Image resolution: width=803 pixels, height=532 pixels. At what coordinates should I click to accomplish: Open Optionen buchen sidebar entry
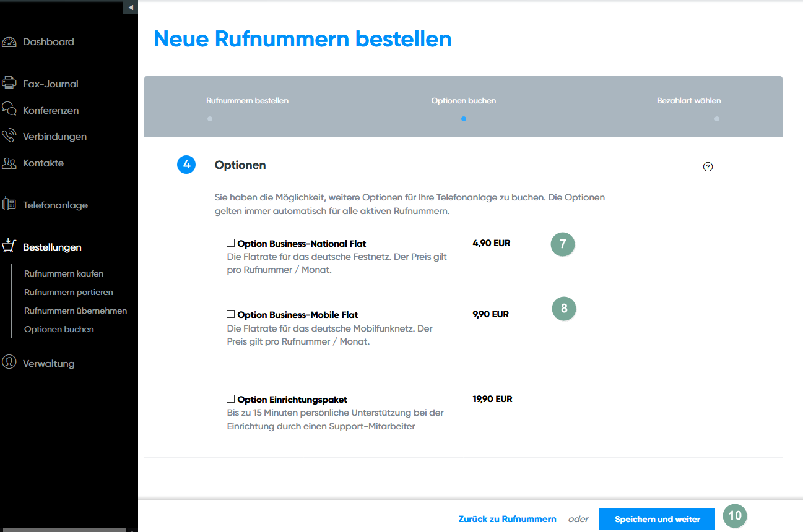pyautogui.click(x=59, y=329)
